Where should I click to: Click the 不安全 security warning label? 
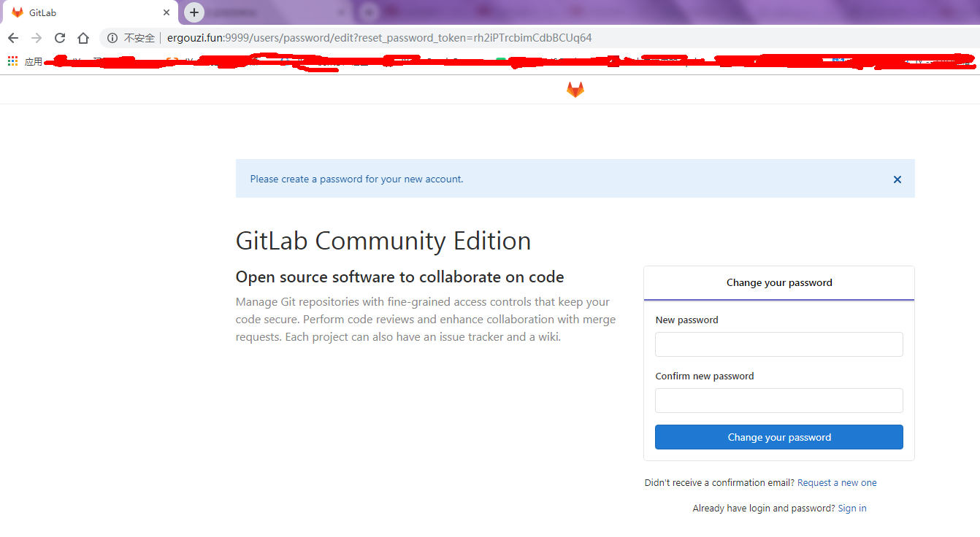point(139,38)
